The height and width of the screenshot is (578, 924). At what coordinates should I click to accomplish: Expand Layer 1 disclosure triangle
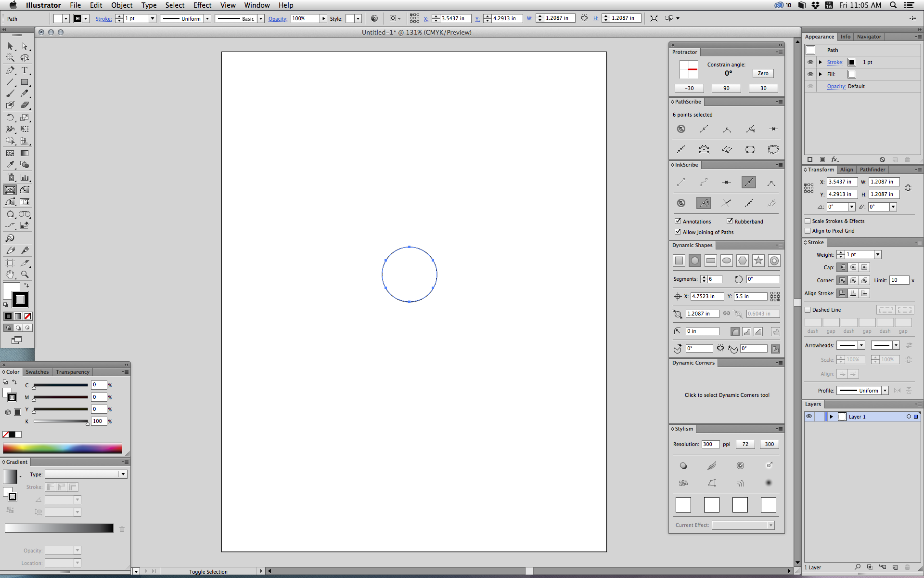point(831,417)
